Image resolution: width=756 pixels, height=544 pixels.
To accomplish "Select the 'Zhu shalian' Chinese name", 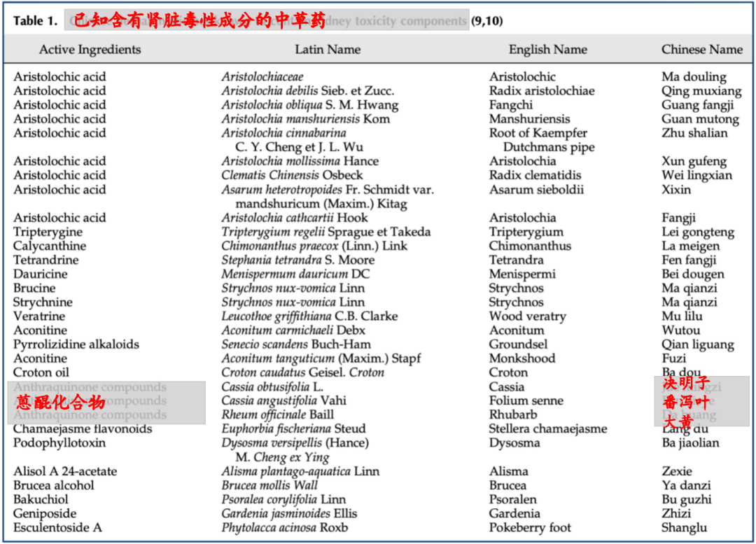I will click(x=694, y=132).
